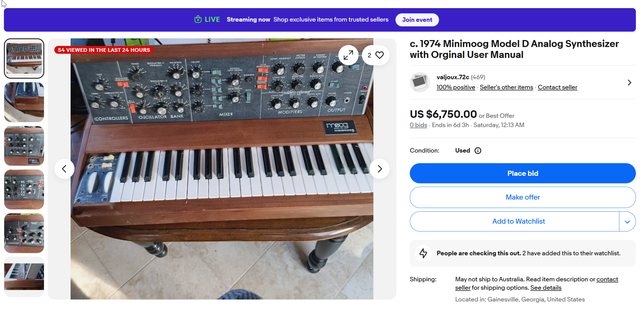Advance to the next listing photo
644x311 pixels.
(x=380, y=169)
